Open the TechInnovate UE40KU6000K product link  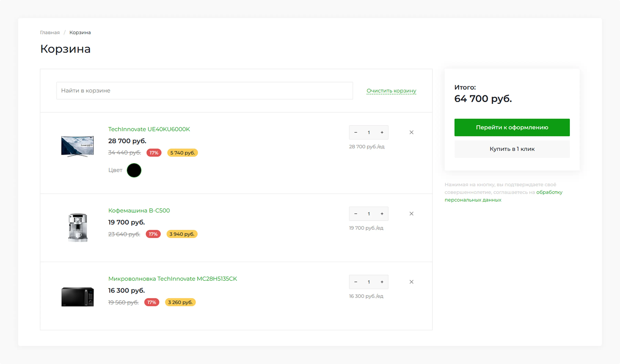pos(149,129)
